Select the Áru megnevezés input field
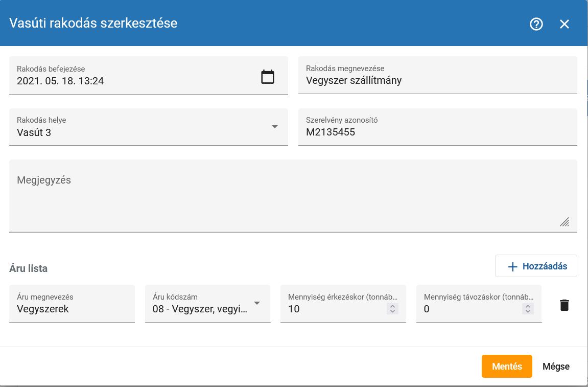Screen dimensions: 588x387 pos(72,309)
